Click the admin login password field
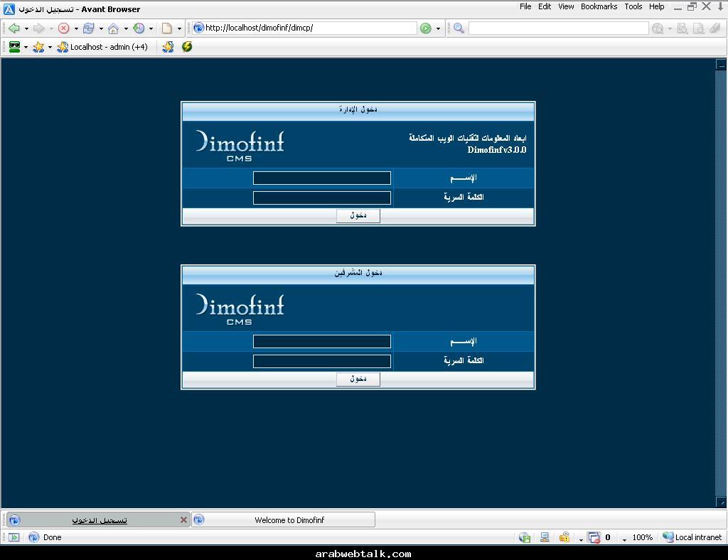Screen dimensions: 728x560 pos(322,198)
